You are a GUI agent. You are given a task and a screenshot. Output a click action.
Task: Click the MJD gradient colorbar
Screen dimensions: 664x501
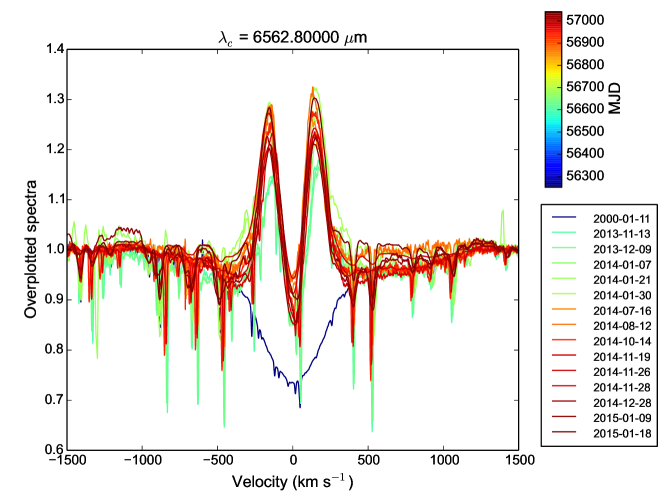(553, 99)
